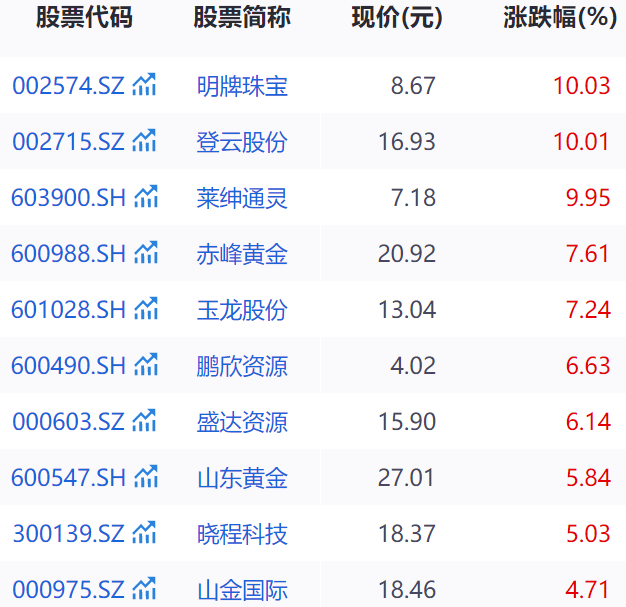The height and width of the screenshot is (607, 626).
Task: Click chart icon next to 002574.SZ
Action: 145,85
